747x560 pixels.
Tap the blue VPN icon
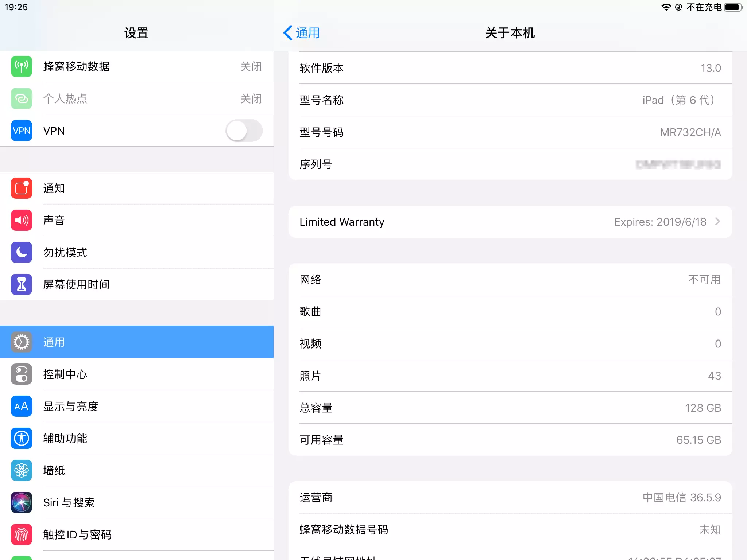(x=22, y=131)
